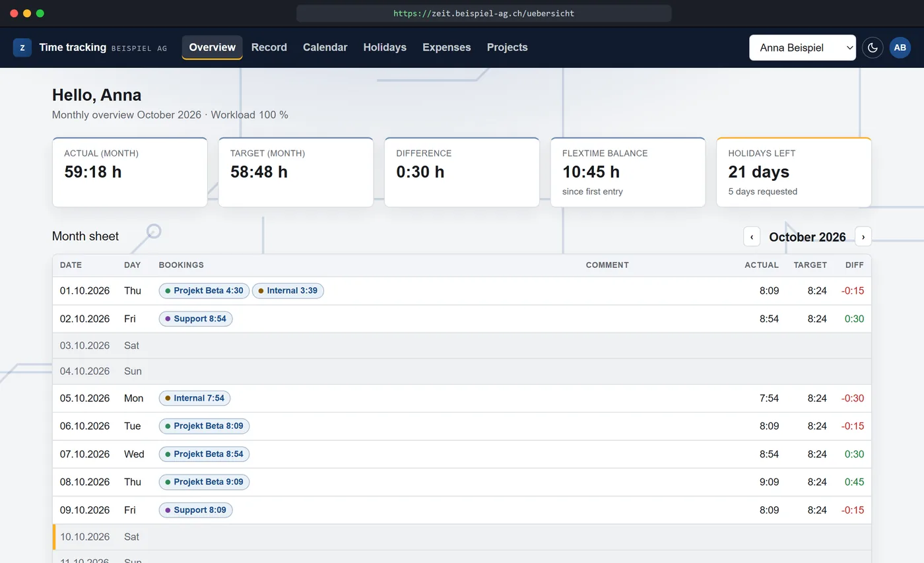Click the -0:30 diff value
This screenshot has height=563, width=924.
[x=853, y=398]
